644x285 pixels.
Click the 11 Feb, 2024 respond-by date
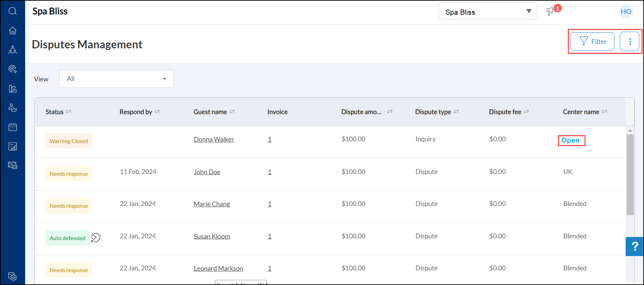tap(138, 172)
